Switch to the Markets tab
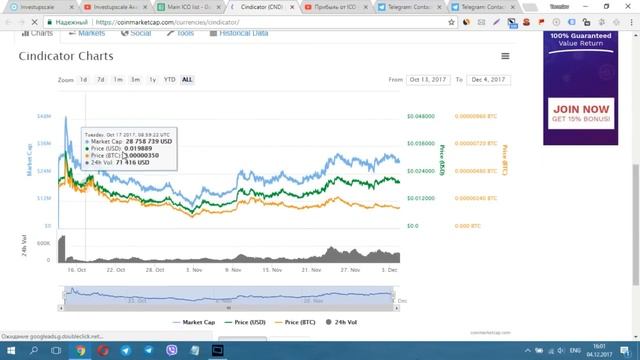The width and height of the screenshot is (640, 360). pos(87,33)
